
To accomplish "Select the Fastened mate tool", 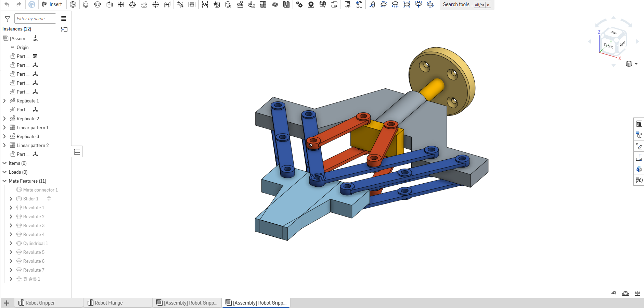I will click(86, 4).
